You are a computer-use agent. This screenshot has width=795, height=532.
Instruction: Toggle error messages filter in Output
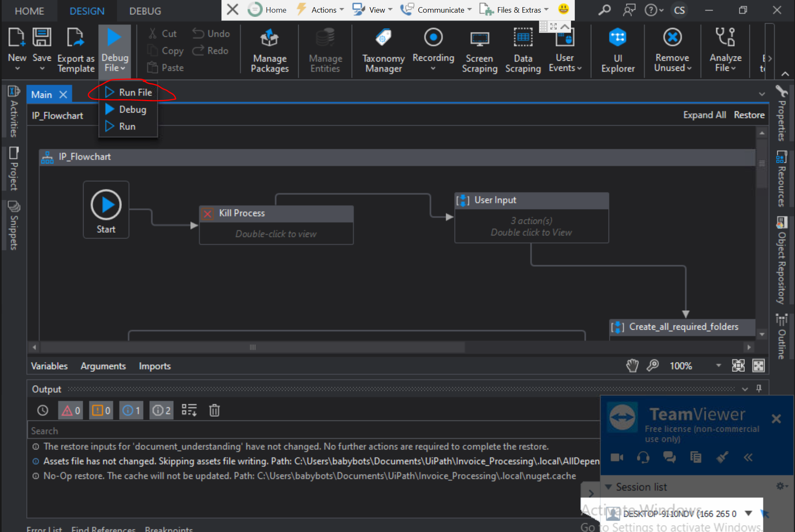point(70,410)
